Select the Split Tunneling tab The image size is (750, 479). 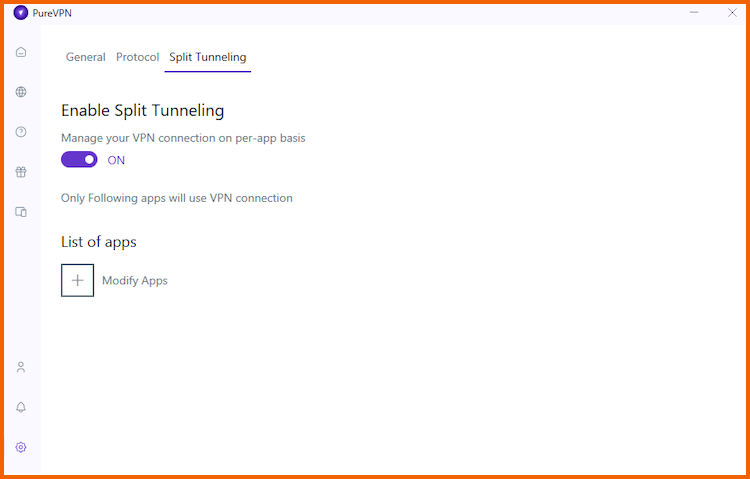click(208, 57)
